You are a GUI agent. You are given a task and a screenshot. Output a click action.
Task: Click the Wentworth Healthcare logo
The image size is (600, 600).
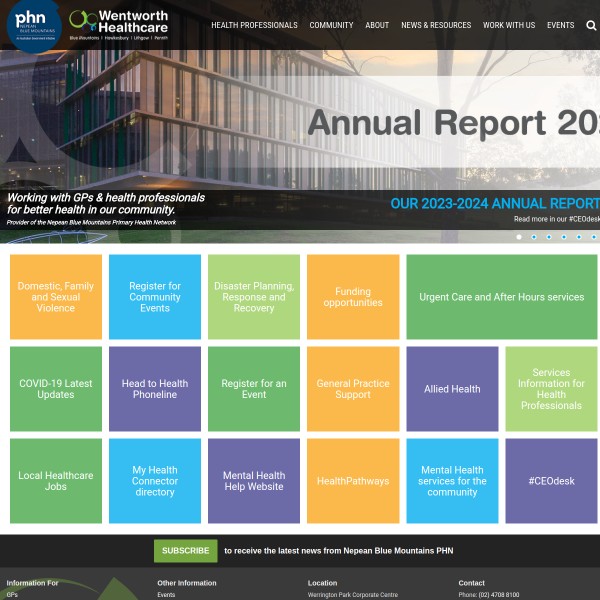[x=120, y=25]
